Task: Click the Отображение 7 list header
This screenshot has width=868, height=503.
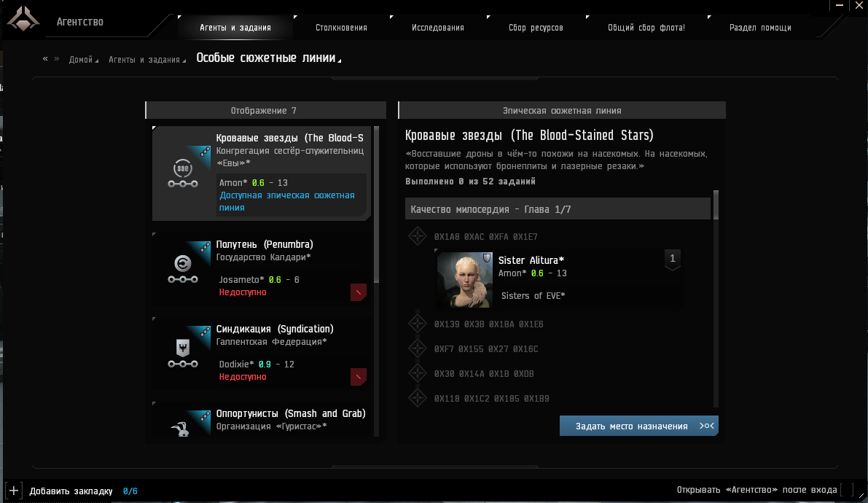Action: pyautogui.click(x=266, y=110)
